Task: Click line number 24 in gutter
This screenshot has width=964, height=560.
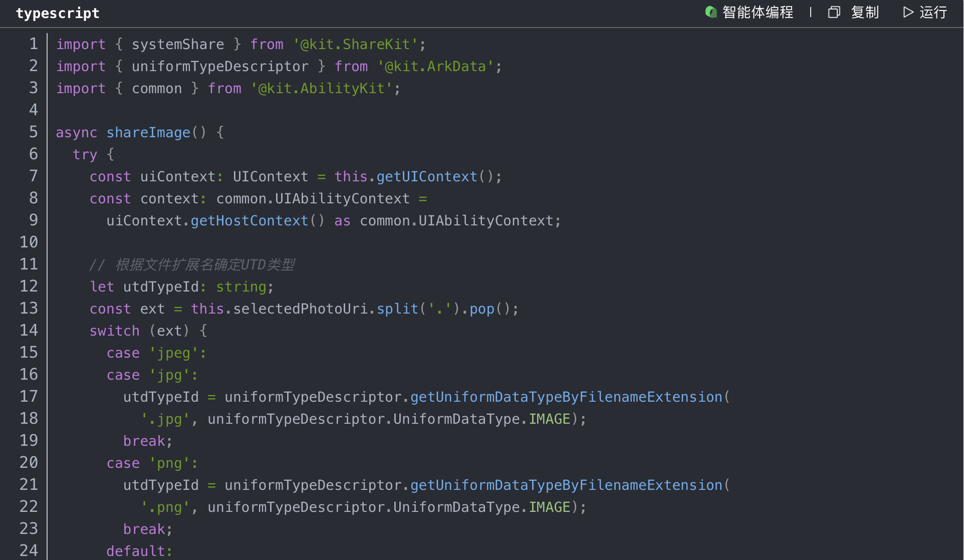Action: pyautogui.click(x=29, y=550)
